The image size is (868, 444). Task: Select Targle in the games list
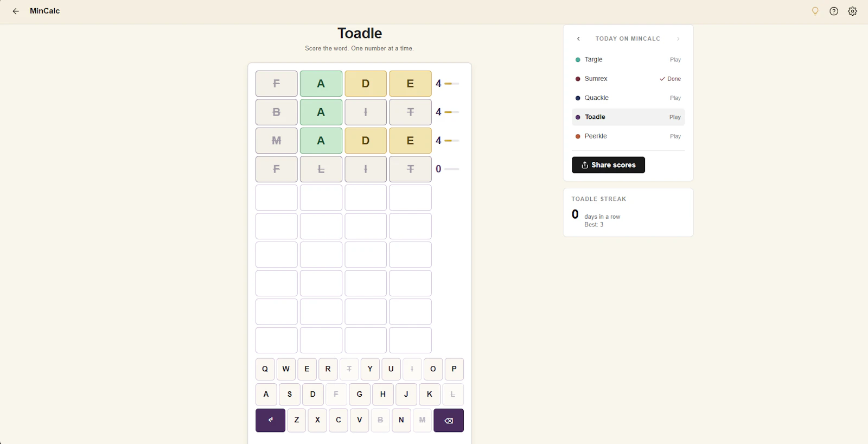tap(628, 60)
